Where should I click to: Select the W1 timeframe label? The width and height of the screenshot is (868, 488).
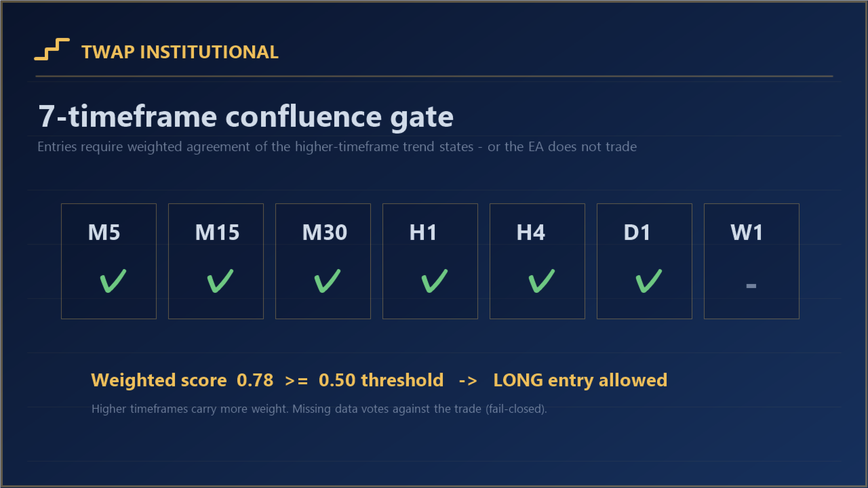[x=747, y=233]
